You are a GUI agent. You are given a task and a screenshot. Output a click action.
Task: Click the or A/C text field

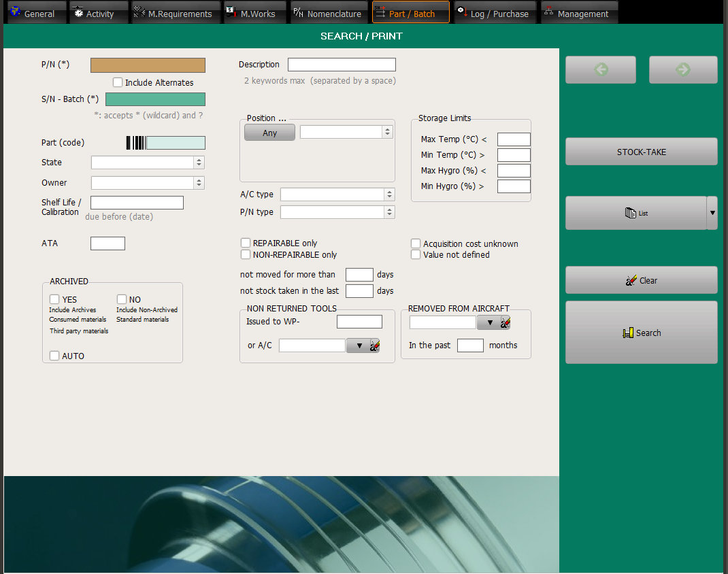(x=312, y=345)
